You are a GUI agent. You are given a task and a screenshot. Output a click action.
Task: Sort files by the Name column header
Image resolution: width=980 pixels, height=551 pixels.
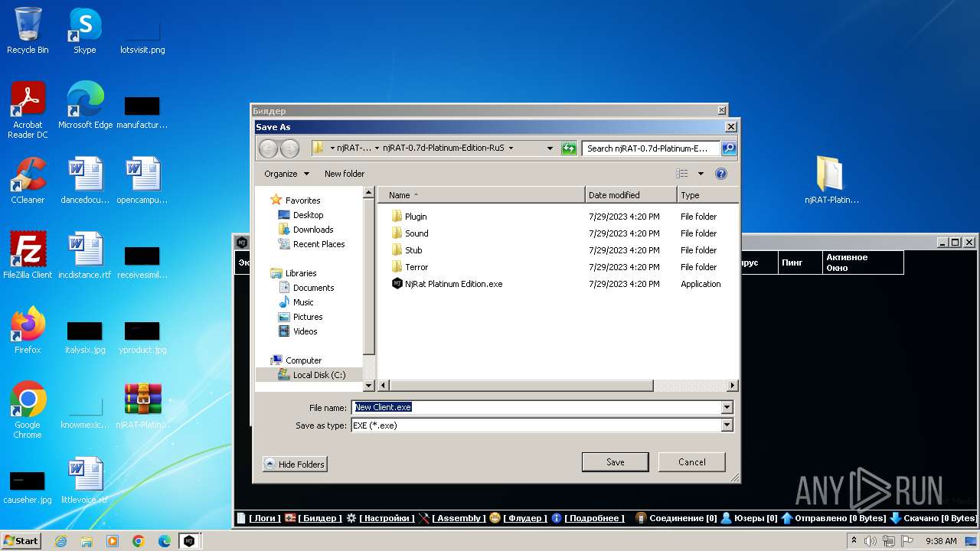click(482, 195)
